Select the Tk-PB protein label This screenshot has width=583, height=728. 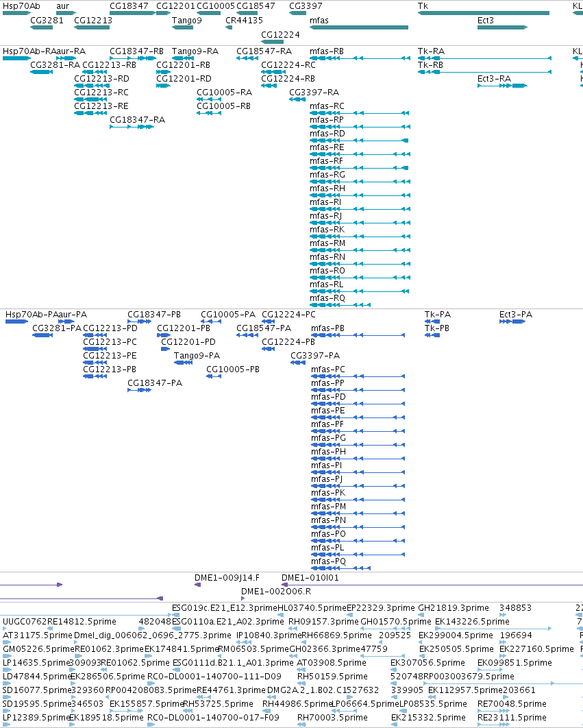point(437,328)
